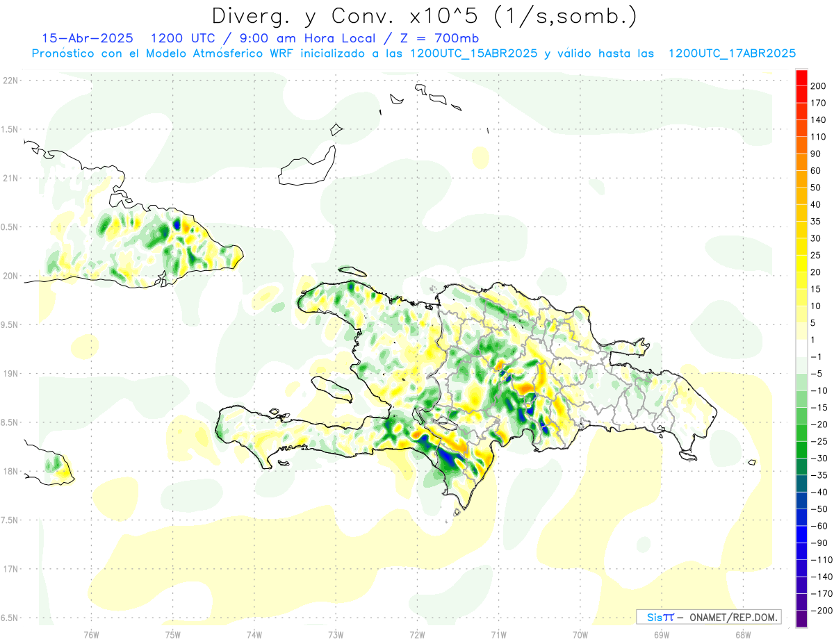Click the "-200" value at the color scale bottom

pyautogui.click(x=821, y=610)
